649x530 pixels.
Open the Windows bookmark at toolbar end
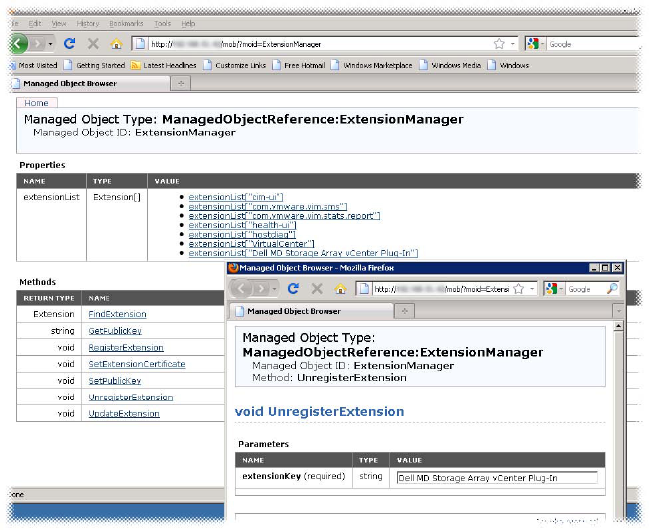[x=508, y=65]
